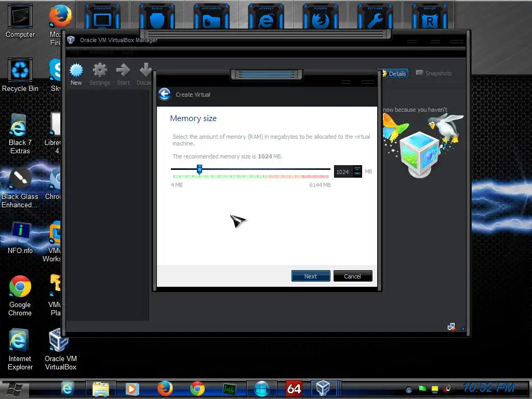The height and width of the screenshot is (399, 532).
Task: Select the Black 7 Extras desktop icon
Action: [20, 134]
